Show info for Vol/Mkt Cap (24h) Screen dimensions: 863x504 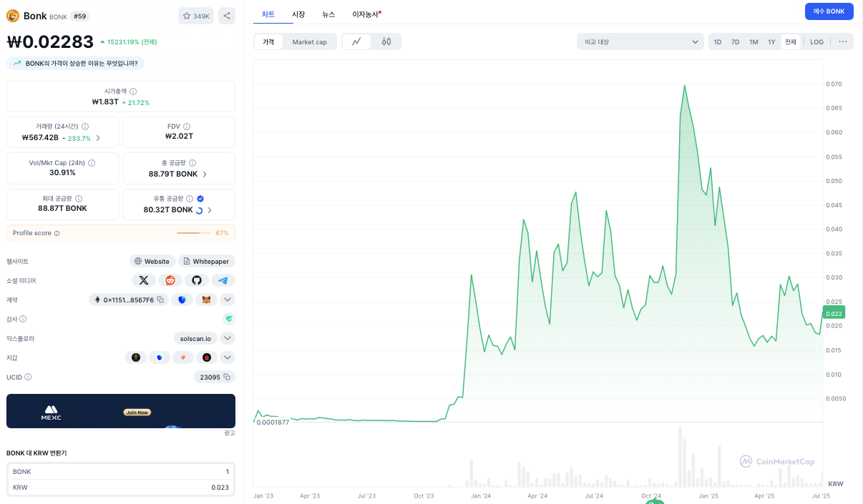coord(92,163)
